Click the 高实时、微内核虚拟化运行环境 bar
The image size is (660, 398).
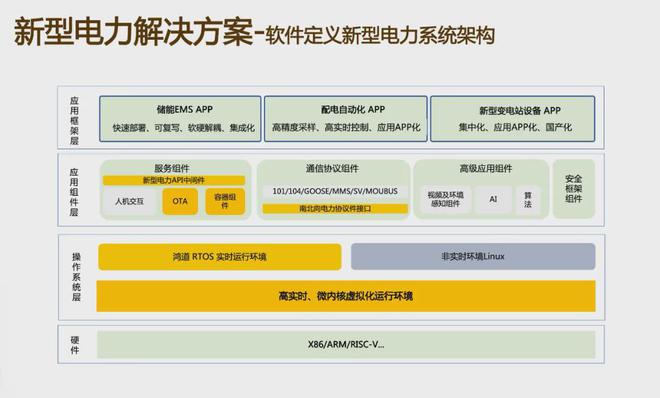click(x=346, y=296)
